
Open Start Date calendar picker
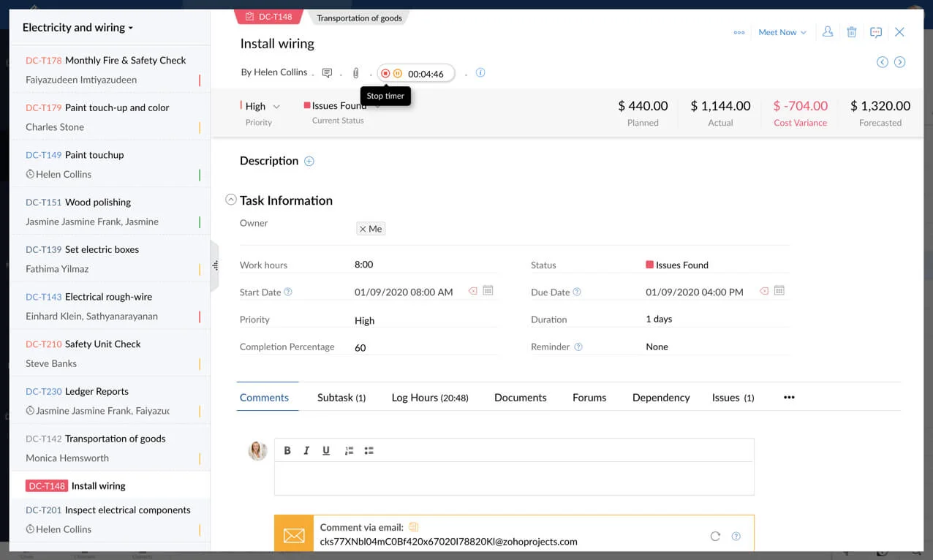[x=488, y=291]
